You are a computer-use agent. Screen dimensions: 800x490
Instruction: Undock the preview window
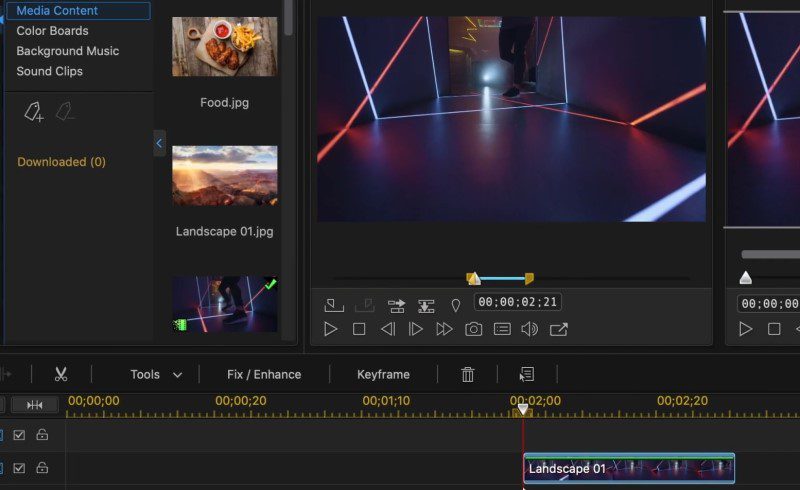(559, 329)
